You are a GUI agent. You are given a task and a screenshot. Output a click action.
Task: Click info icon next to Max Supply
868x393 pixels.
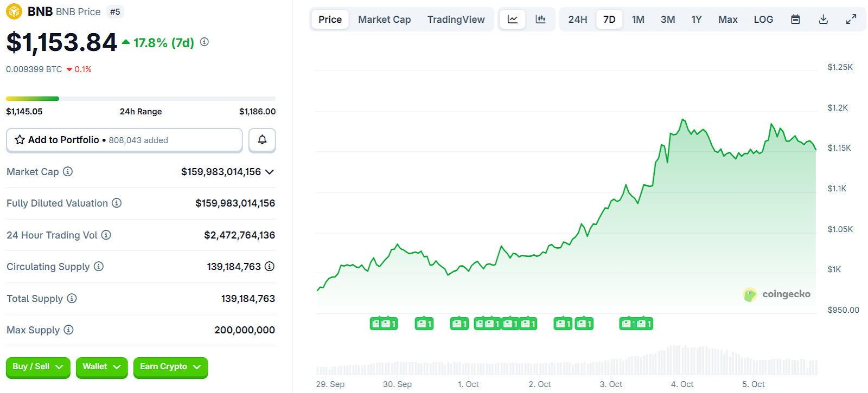[68, 330]
